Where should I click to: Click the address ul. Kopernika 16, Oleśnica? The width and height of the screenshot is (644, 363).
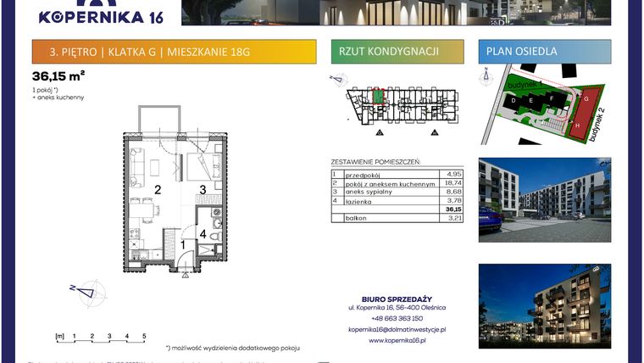[397, 308]
